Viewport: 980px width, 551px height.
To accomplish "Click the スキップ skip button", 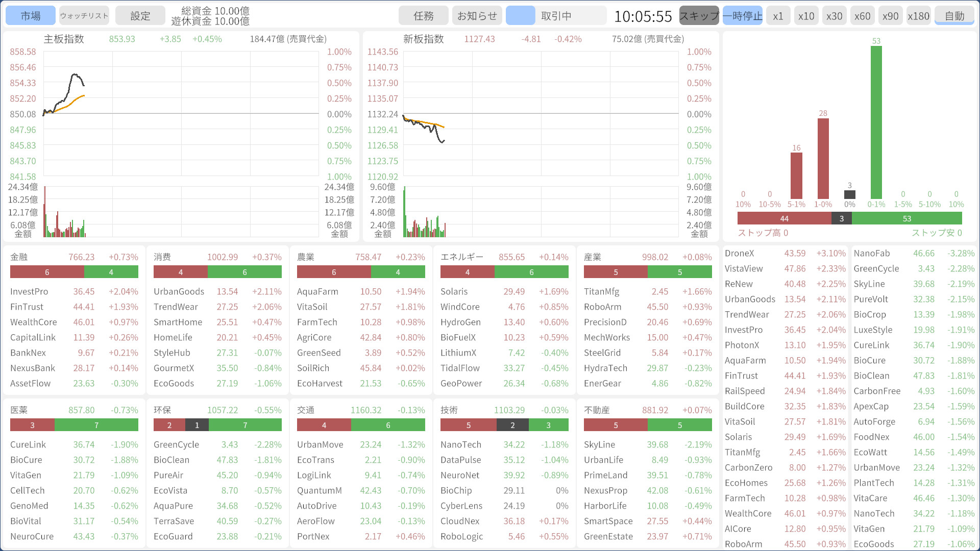I will (699, 16).
